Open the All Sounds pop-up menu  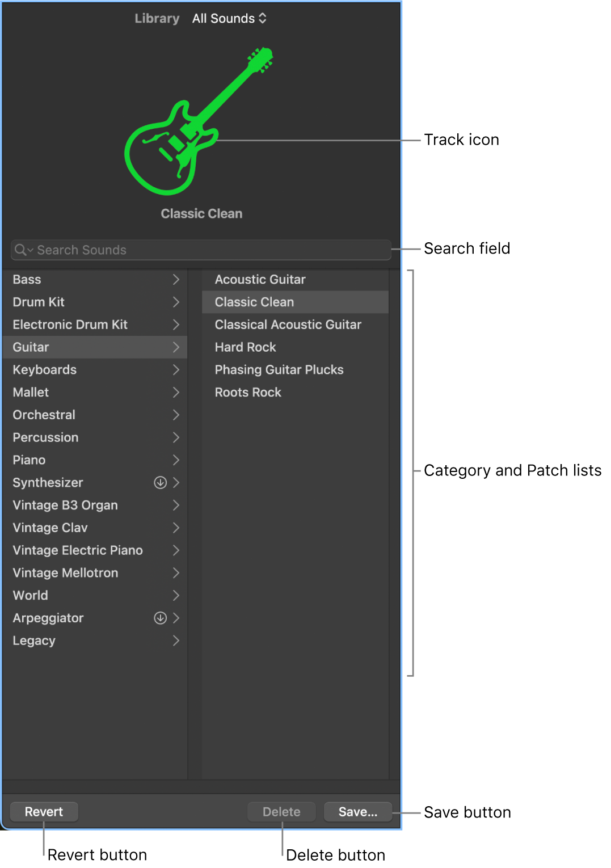point(229,18)
